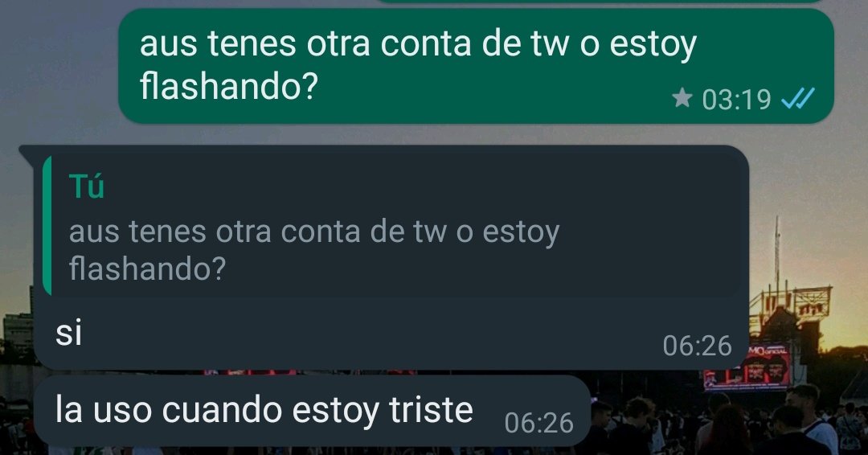Tap the pointed tail of the received bubble

[x=27, y=154]
